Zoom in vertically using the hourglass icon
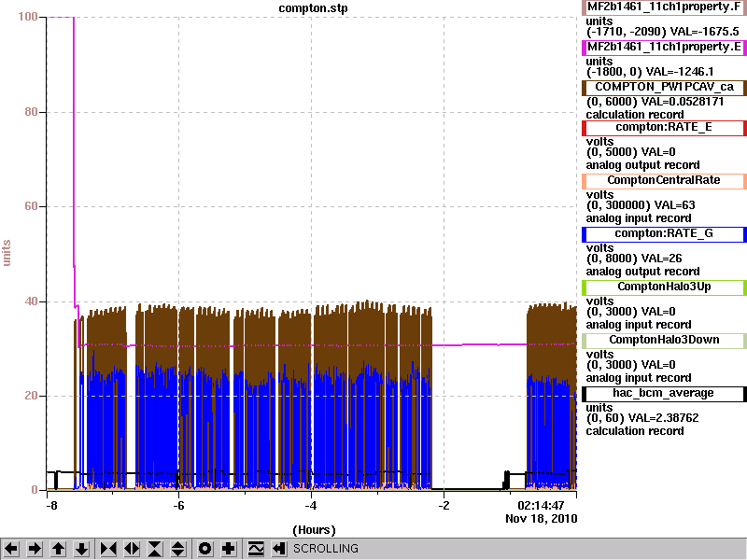 155,549
